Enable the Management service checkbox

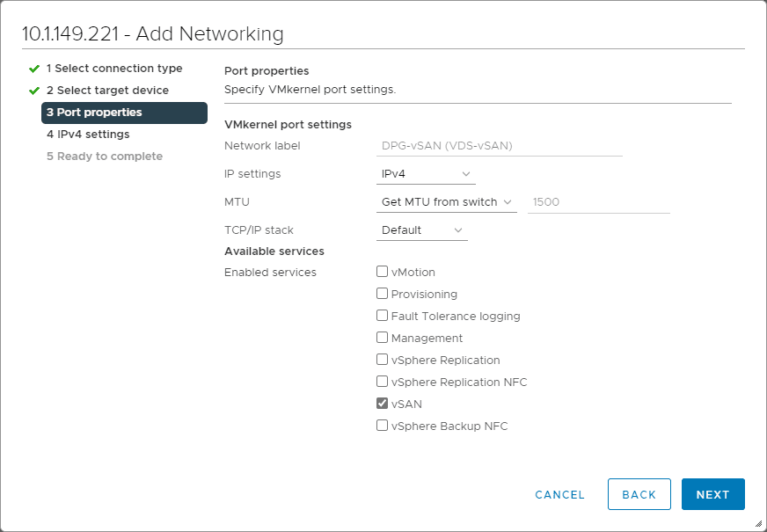[383, 338]
